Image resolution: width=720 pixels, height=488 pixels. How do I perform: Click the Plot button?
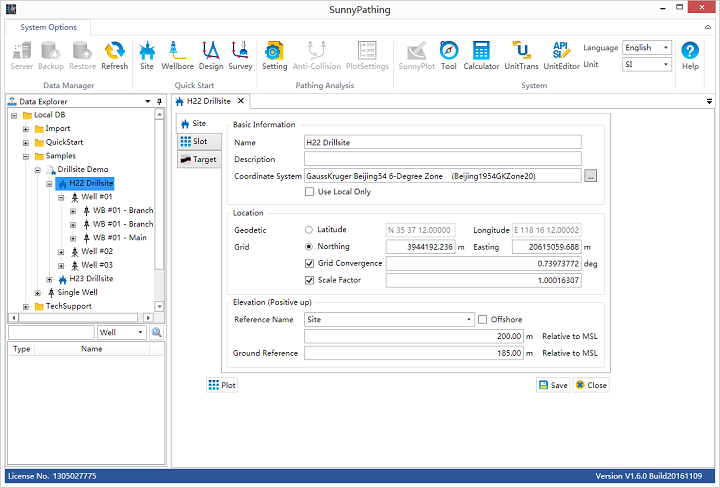click(222, 385)
